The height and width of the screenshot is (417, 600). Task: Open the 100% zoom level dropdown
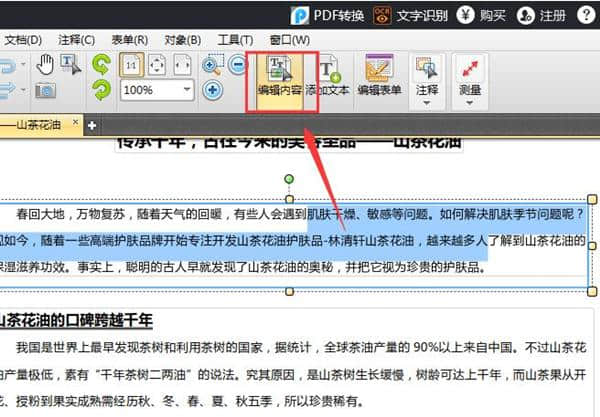(187, 90)
